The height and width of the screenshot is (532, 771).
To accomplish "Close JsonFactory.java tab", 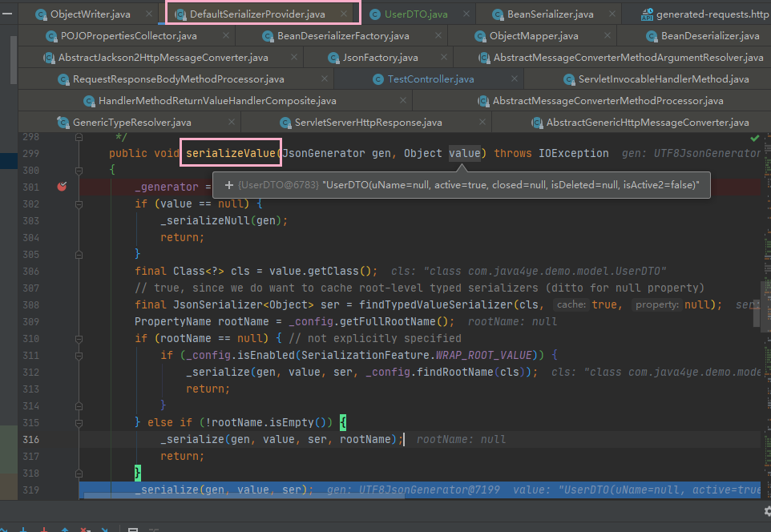I will point(444,57).
